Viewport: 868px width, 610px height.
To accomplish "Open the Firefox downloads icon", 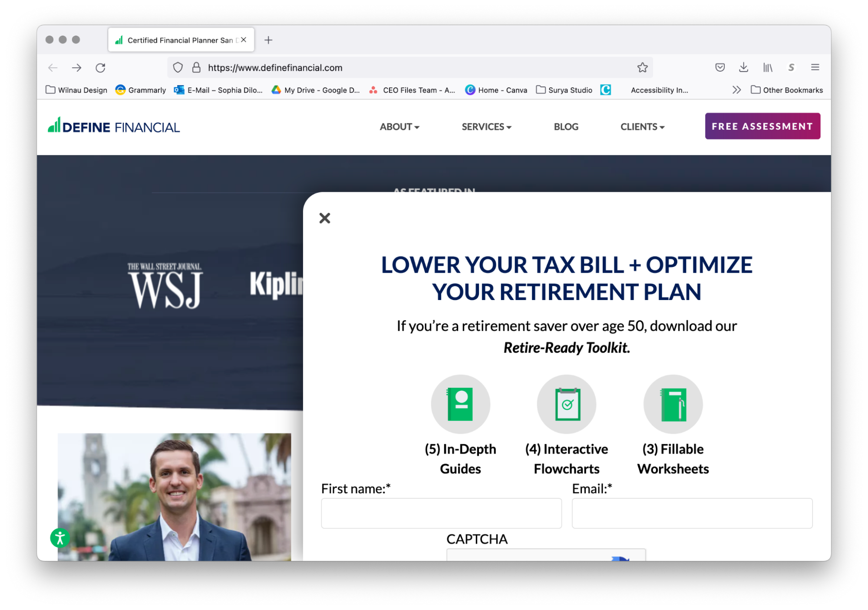I will (x=743, y=67).
